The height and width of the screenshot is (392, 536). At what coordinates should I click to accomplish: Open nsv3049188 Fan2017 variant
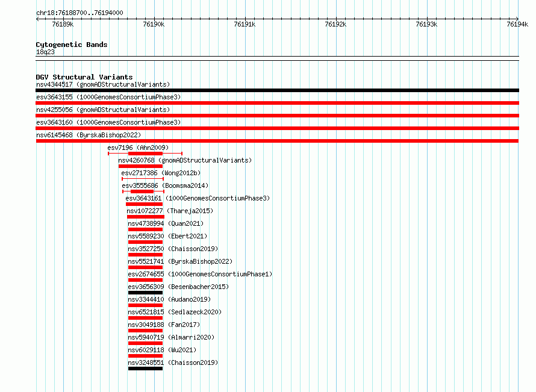coord(164,325)
